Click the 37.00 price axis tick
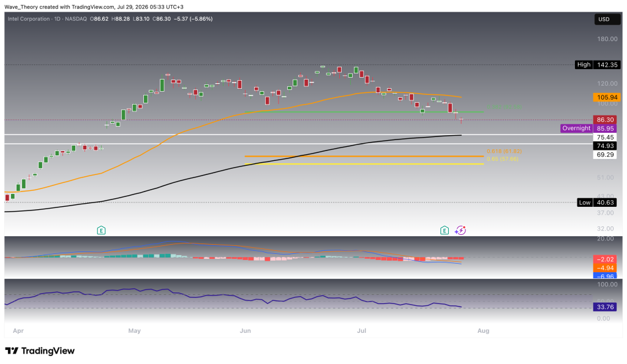627x364 pixels. click(605, 213)
